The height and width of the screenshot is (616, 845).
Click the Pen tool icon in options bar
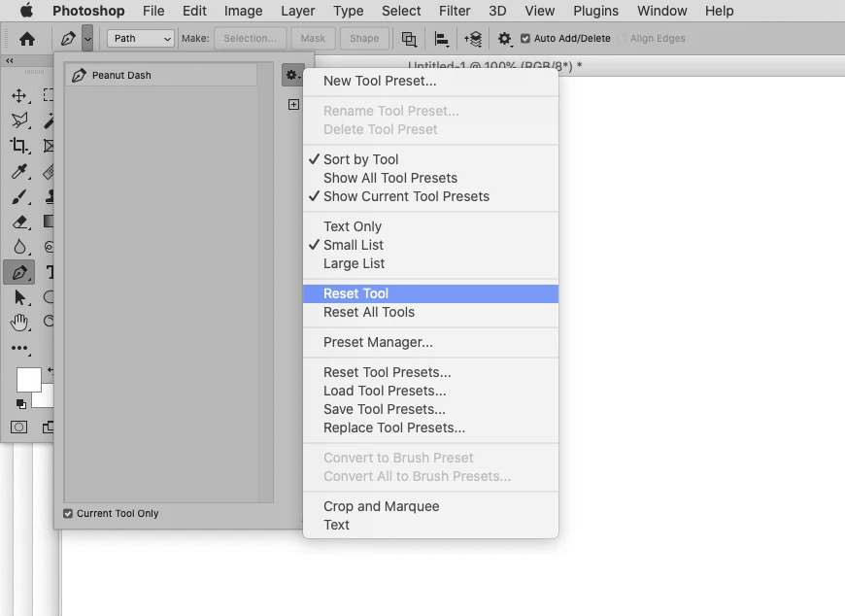point(68,39)
